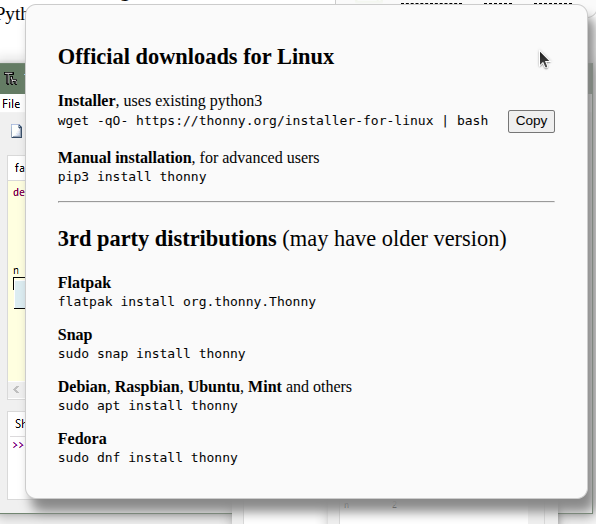Click the wget installer command text
Screen dimensions: 596x524
point(273,121)
